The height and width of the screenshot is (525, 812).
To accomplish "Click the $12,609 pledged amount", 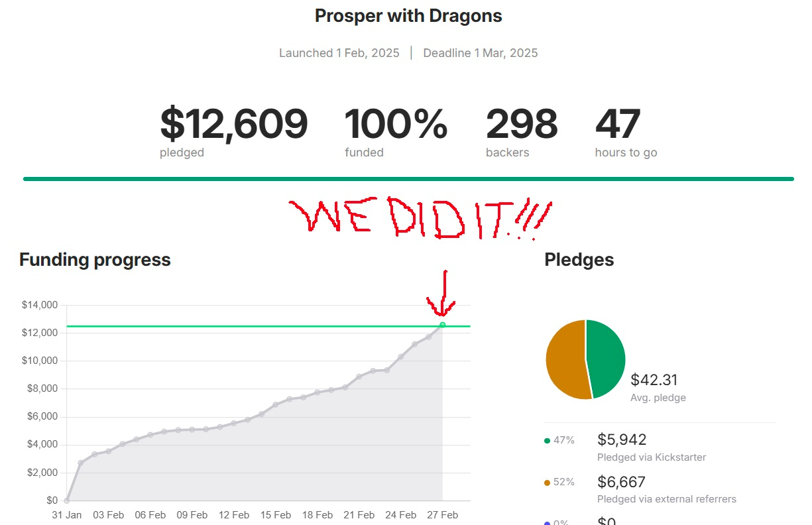I will tap(234, 125).
